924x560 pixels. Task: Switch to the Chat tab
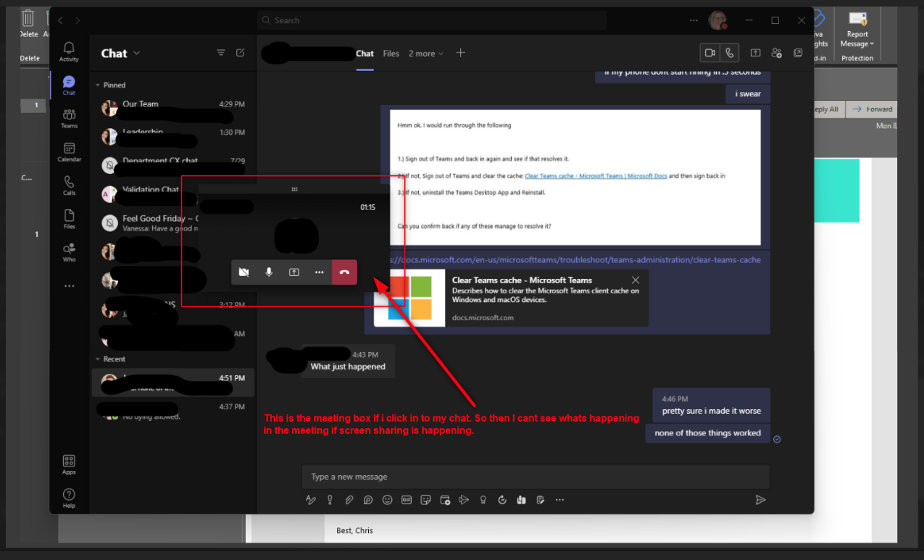click(365, 54)
